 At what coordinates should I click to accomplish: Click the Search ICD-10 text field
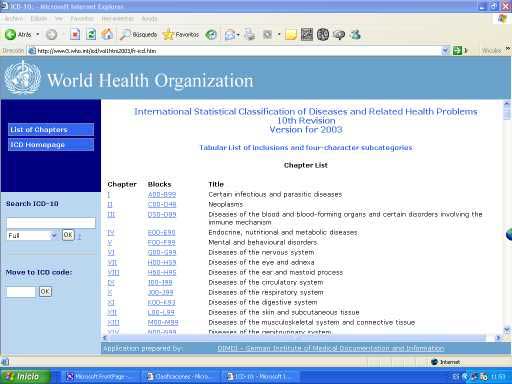51,222
